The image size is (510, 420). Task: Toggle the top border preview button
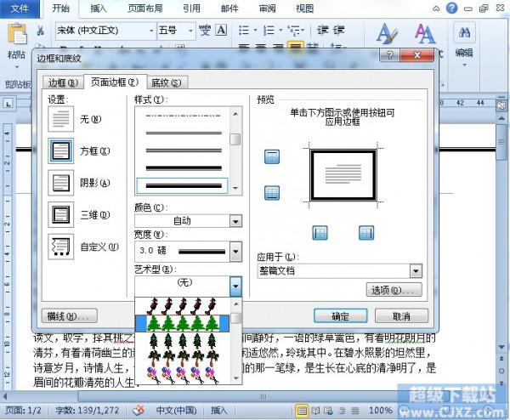[272, 156]
